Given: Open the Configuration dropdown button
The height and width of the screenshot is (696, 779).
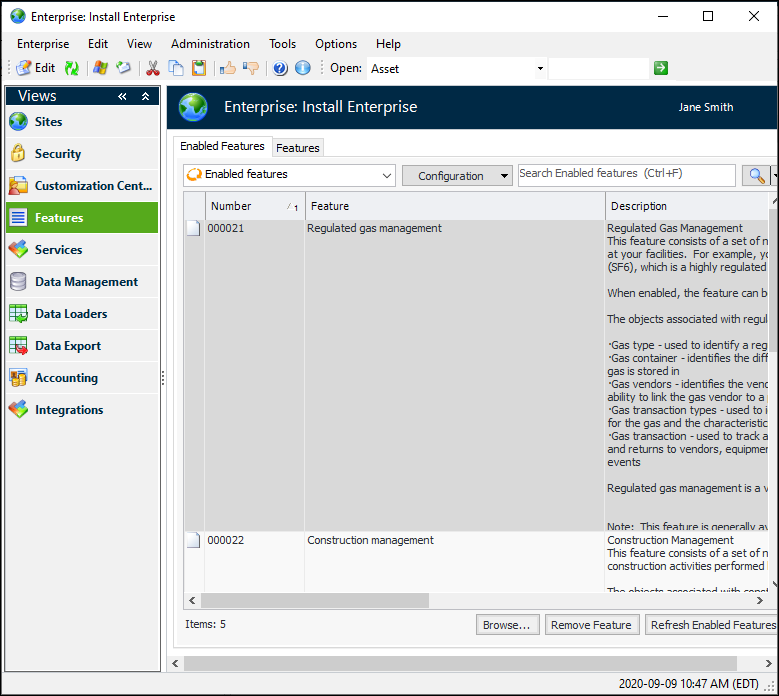Looking at the screenshot, I should click(457, 175).
